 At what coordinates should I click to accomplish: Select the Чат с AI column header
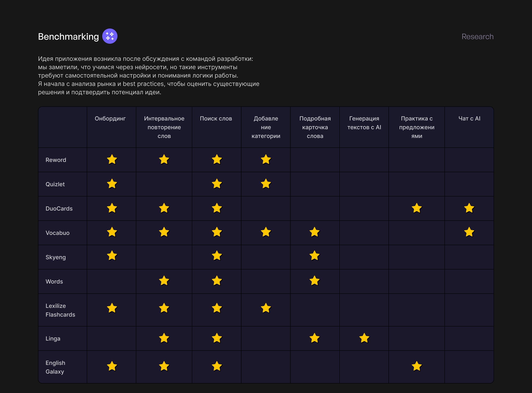[x=469, y=118]
